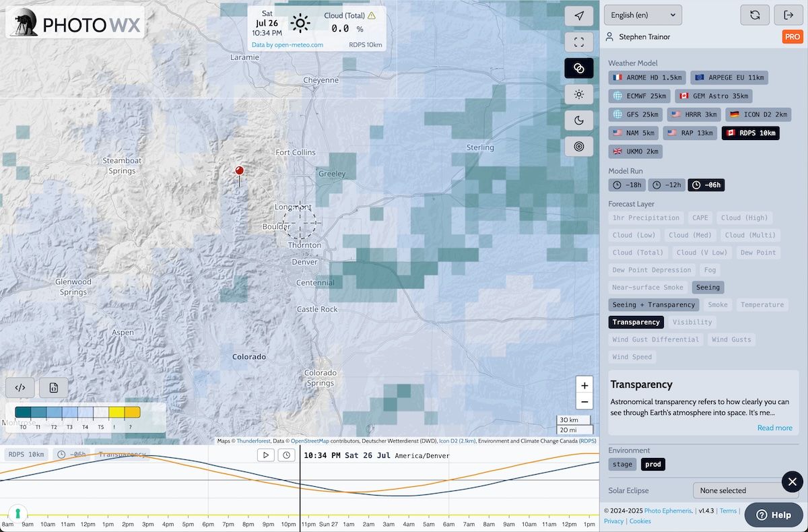
Task: Click the yellow exclamation legend swatch
Action: point(116,412)
